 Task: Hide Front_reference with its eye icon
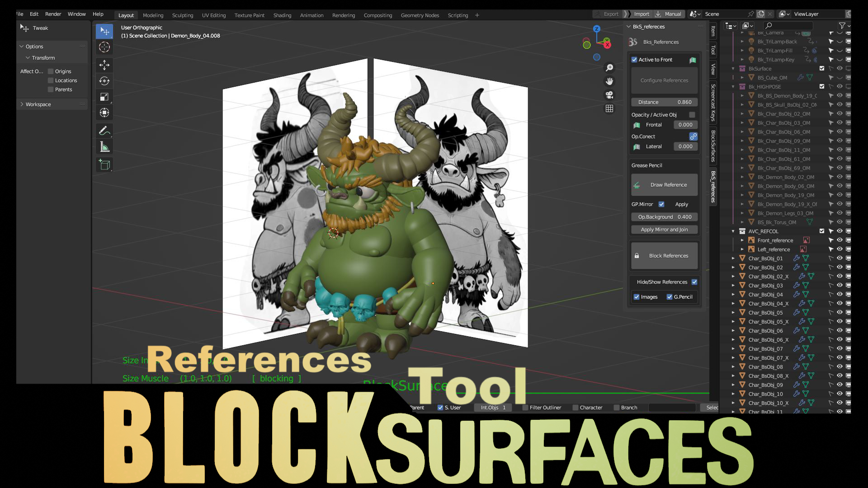840,240
